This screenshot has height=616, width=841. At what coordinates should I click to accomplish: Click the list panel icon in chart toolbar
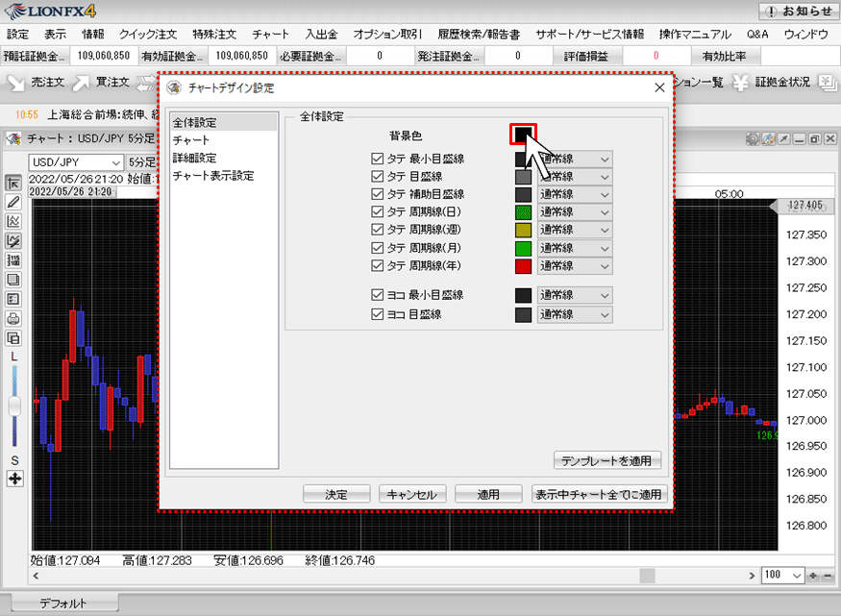tap(13, 299)
